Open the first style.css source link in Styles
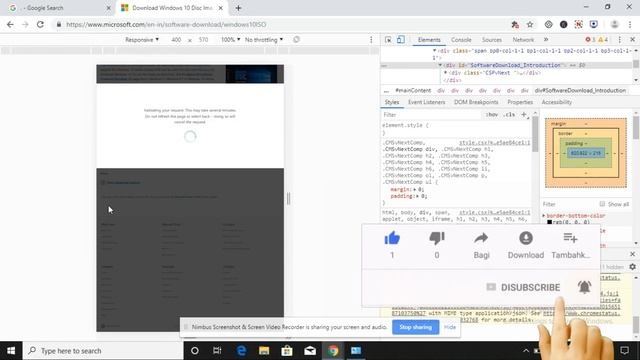This screenshot has width=640, height=360. [494, 143]
